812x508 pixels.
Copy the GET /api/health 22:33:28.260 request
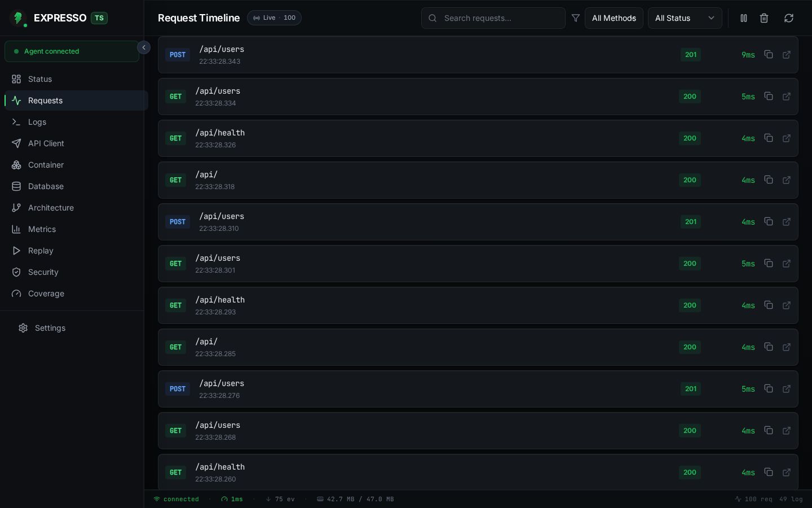(769, 472)
